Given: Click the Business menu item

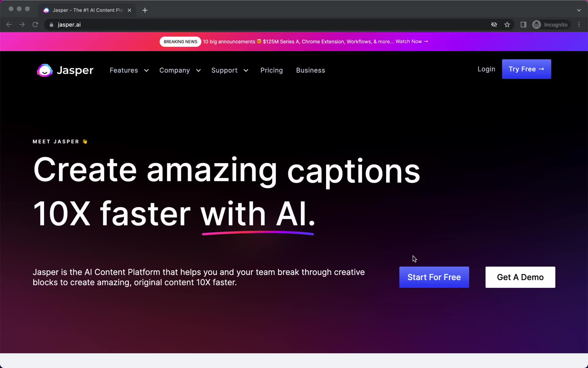Looking at the screenshot, I should click(x=311, y=70).
